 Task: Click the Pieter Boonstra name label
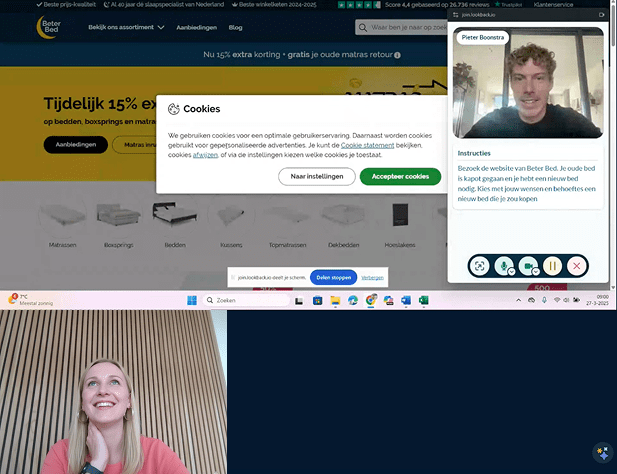coord(483,37)
